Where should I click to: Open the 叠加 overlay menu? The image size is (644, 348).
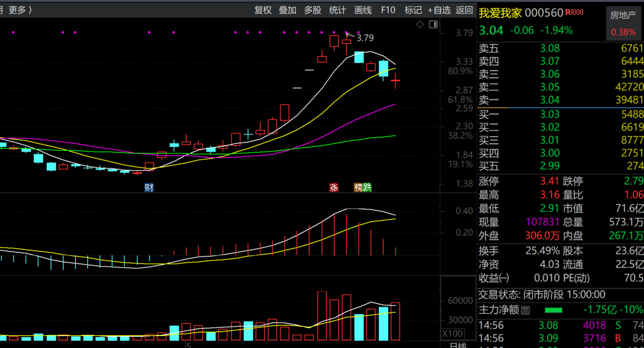pyautogui.click(x=287, y=10)
